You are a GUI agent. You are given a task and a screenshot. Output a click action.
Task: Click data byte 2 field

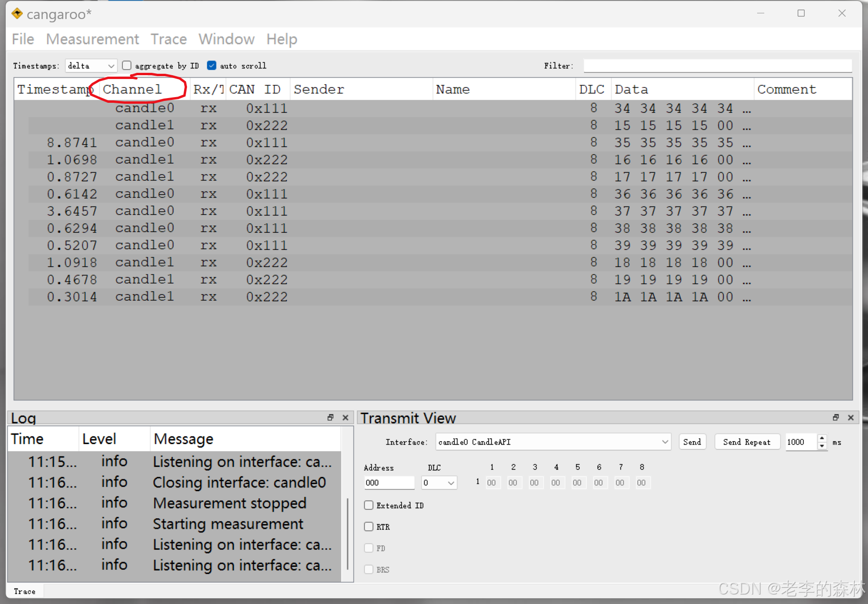(514, 483)
